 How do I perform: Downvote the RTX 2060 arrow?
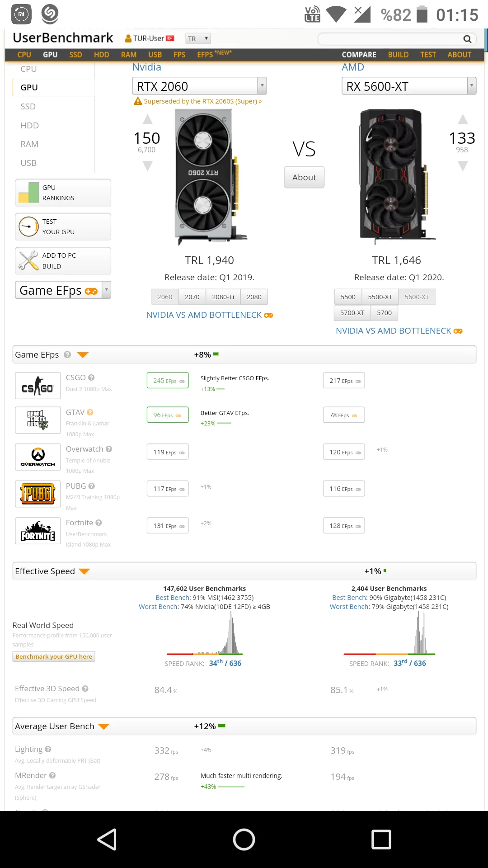pyautogui.click(x=147, y=166)
